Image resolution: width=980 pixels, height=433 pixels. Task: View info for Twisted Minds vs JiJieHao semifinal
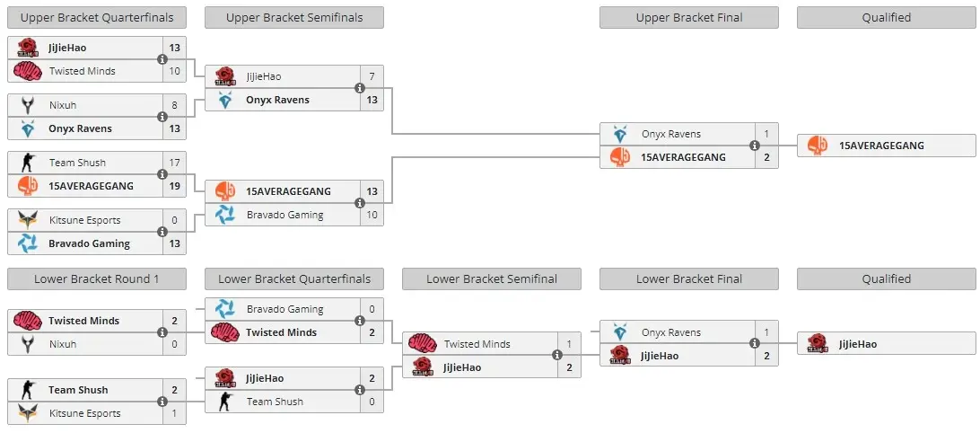pos(557,356)
